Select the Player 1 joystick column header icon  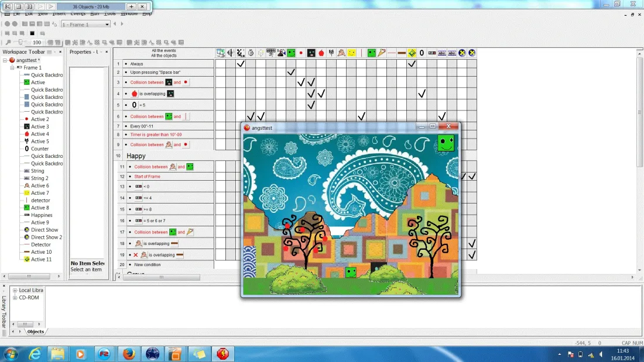tap(281, 53)
